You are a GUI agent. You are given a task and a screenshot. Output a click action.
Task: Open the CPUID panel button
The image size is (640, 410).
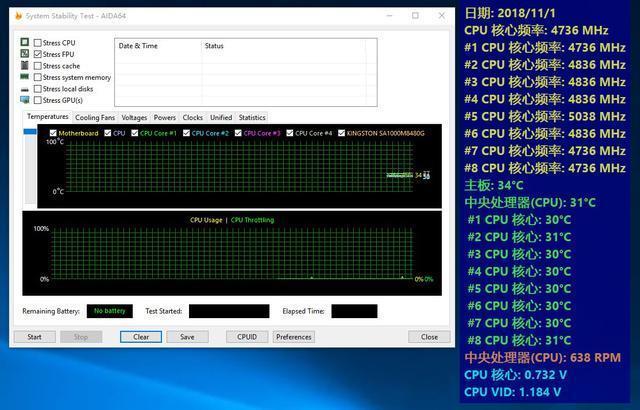(247, 337)
